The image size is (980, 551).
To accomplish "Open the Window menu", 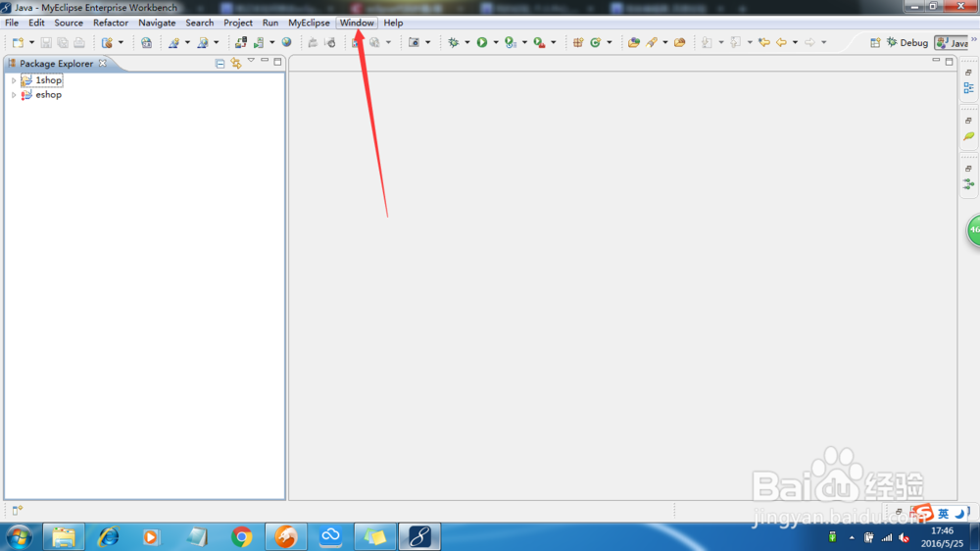I will 357,23.
